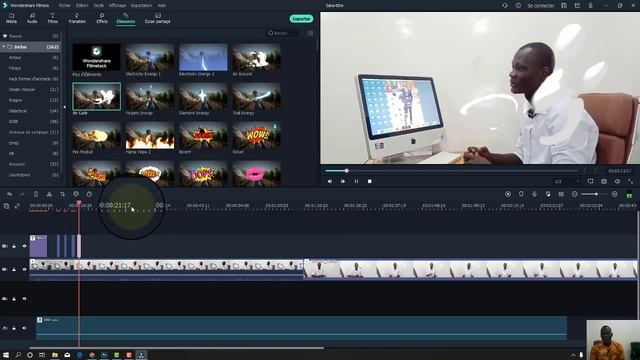Pause the preview playback
Screen dimensions: 640x360
coord(356,181)
